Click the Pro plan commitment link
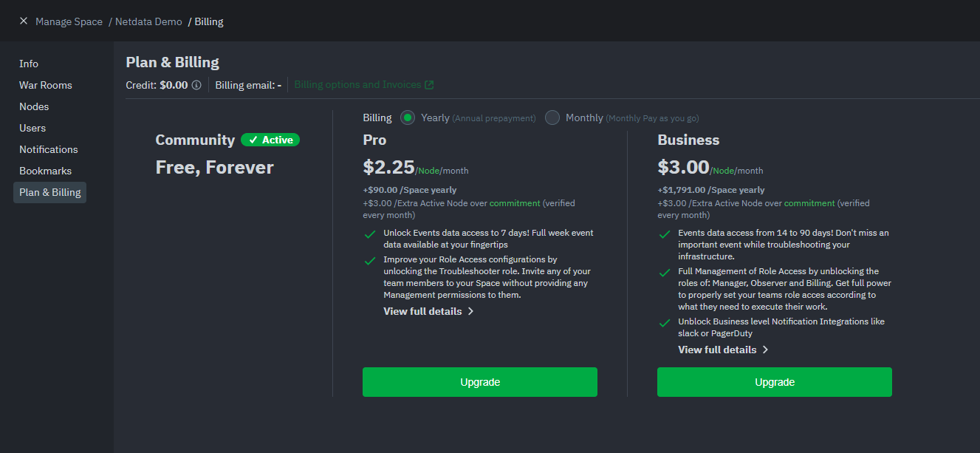The height and width of the screenshot is (453, 980). (x=515, y=203)
